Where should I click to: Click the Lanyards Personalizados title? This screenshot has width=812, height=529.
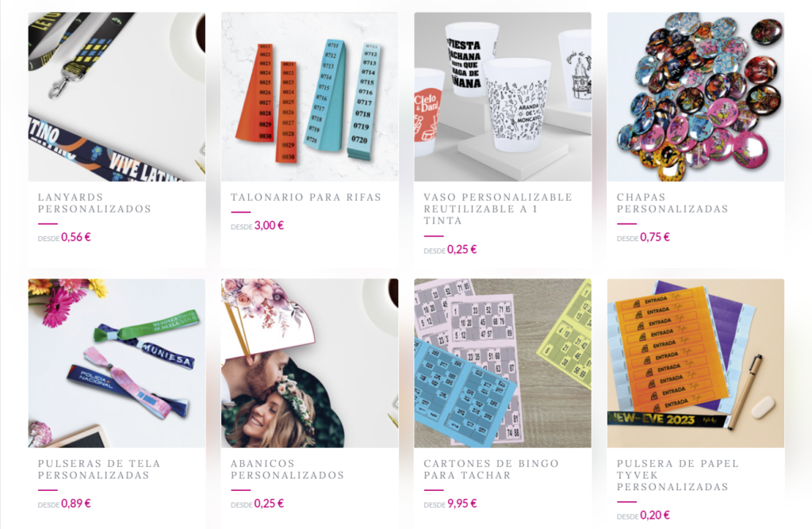[x=94, y=203]
